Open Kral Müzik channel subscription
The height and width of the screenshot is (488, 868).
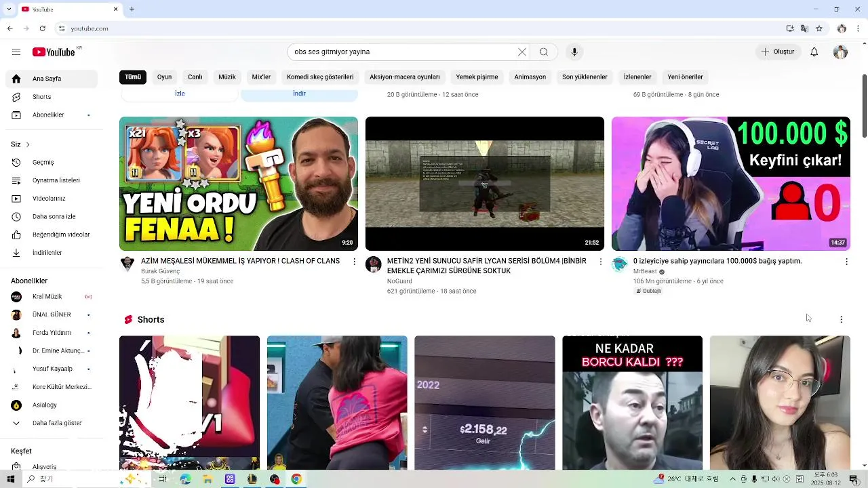52,297
